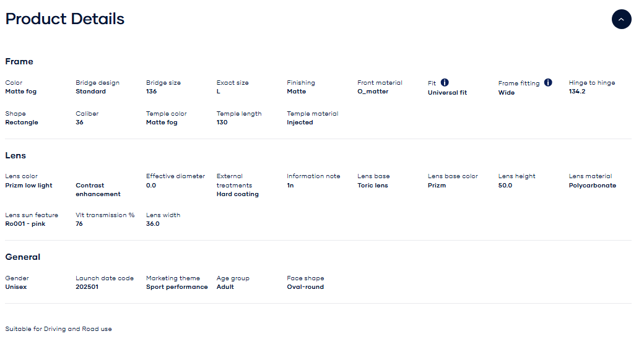Click the Universal fit value
The image size is (644, 339).
[x=447, y=93]
